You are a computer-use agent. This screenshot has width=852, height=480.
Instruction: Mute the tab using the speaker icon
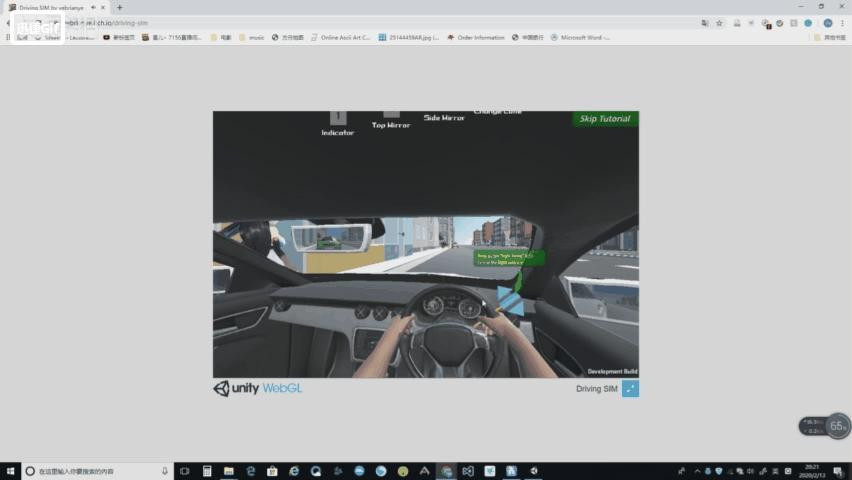point(93,8)
